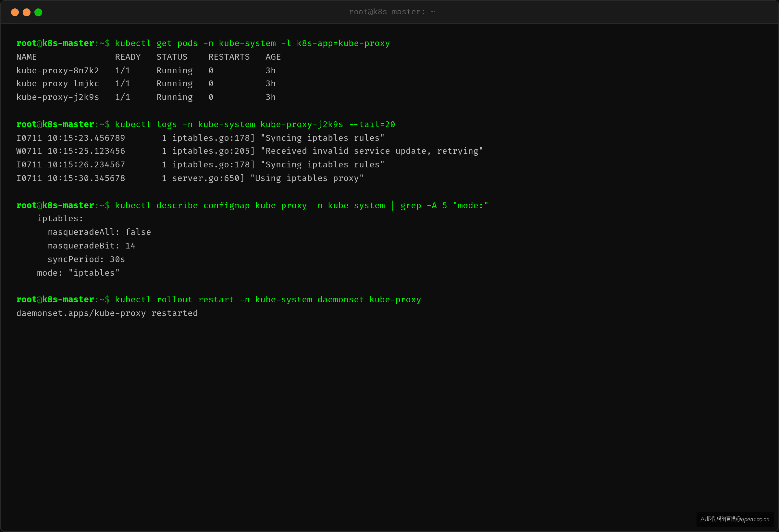Click the kubectl rollout restart command

click(x=218, y=299)
